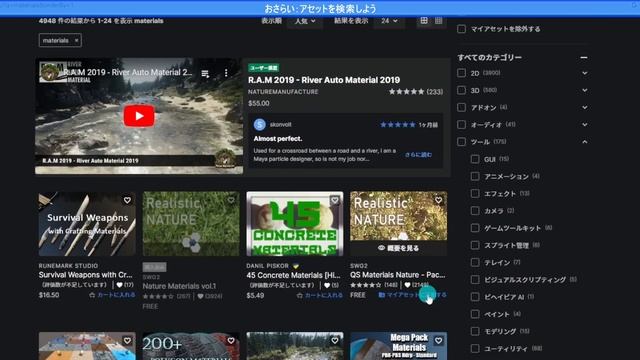This screenshot has height=360, width=640.
Task: Favorite the Mega Pack Materials asset
Action: point(438,340)
